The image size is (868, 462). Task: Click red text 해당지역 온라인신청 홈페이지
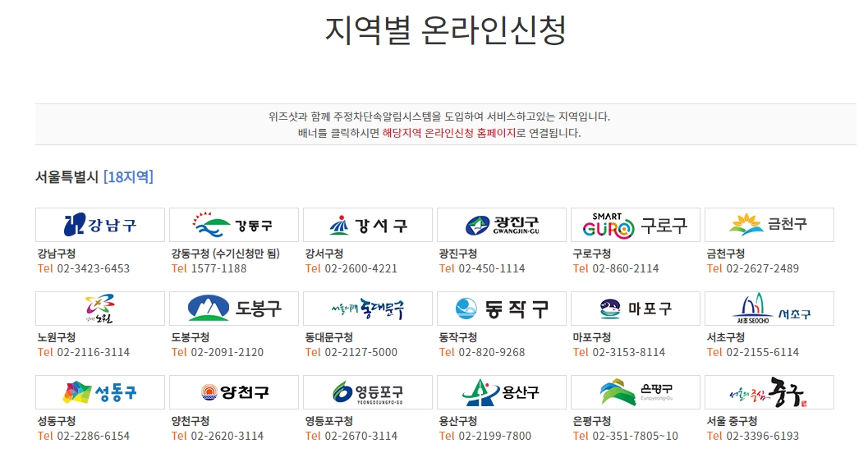449,133
